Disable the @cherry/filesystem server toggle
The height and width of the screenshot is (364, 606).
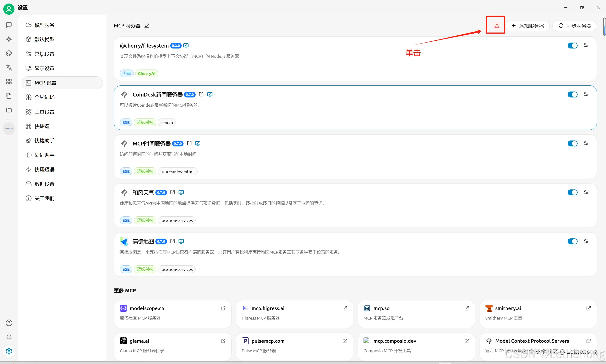(572, 46)
